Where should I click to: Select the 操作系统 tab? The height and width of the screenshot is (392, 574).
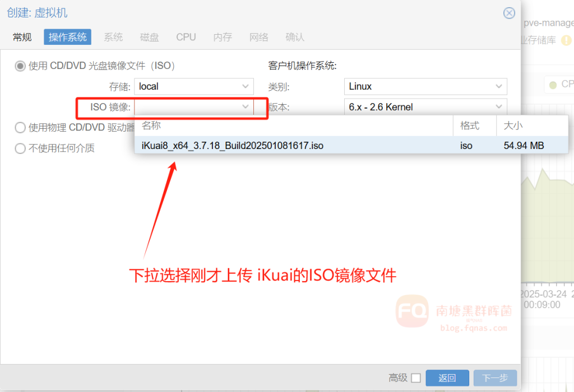point(67,38)
